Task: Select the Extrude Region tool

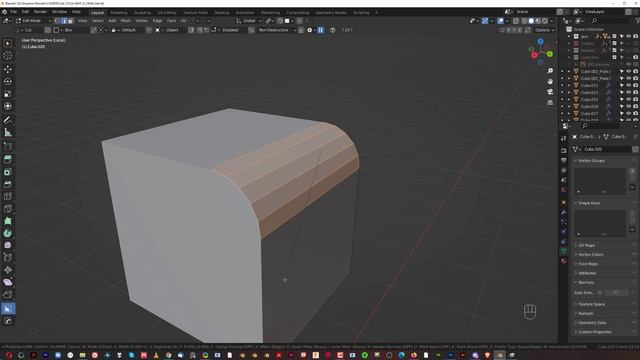Action: pyautogui.click(x=8, y=160)
